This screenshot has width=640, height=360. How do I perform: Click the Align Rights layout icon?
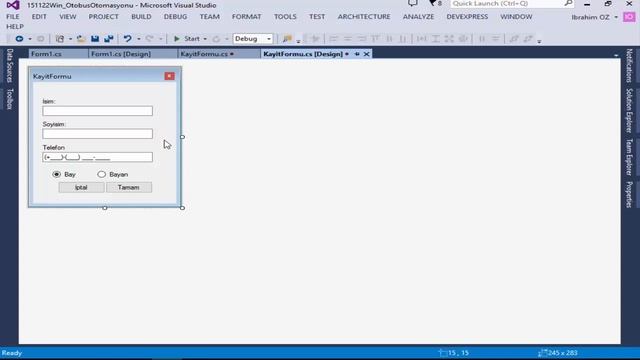[362, 39]
